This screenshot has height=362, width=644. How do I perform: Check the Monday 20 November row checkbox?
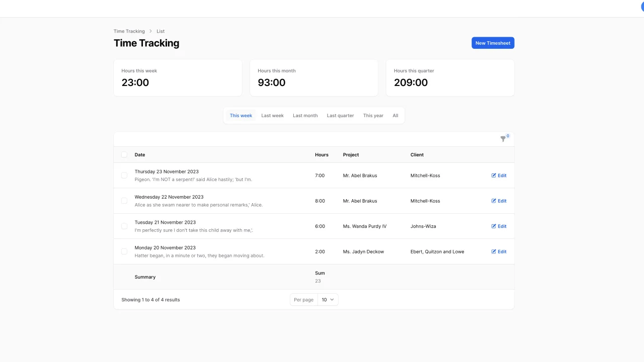[124, 251]
